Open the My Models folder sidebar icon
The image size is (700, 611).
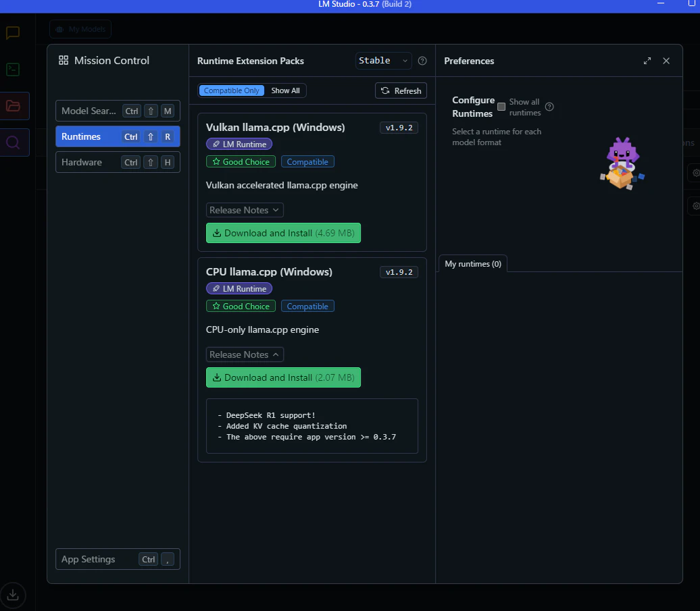[x=13, y=106]
